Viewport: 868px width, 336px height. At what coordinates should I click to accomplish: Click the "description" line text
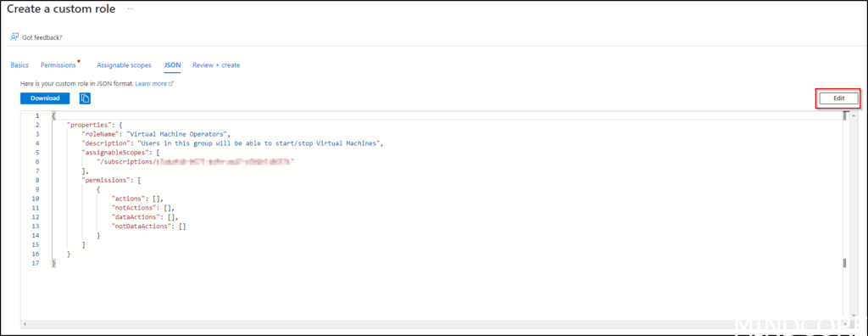coord(232,143)
